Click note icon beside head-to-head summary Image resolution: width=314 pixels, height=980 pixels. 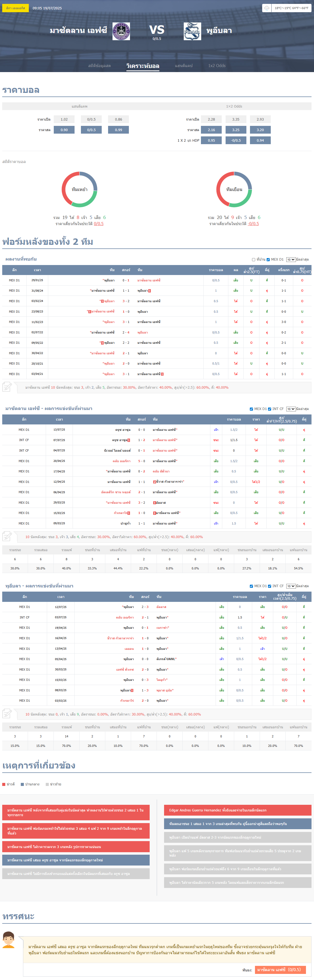coord(7,387)
